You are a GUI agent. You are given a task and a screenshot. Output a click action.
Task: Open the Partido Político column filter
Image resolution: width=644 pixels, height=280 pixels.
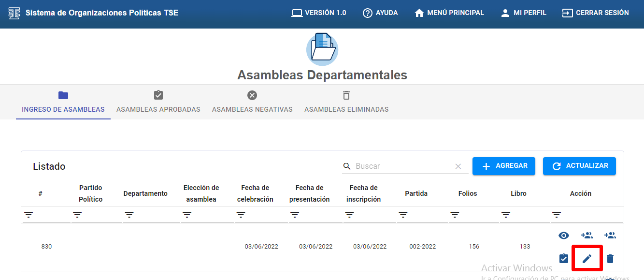[x=77, y=215]
